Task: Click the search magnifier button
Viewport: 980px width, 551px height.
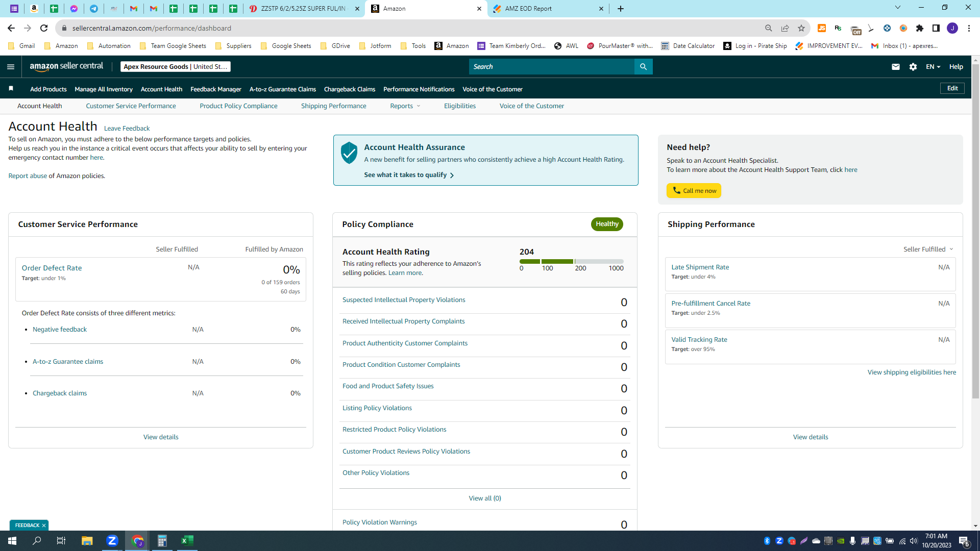Action: point(643,67)
